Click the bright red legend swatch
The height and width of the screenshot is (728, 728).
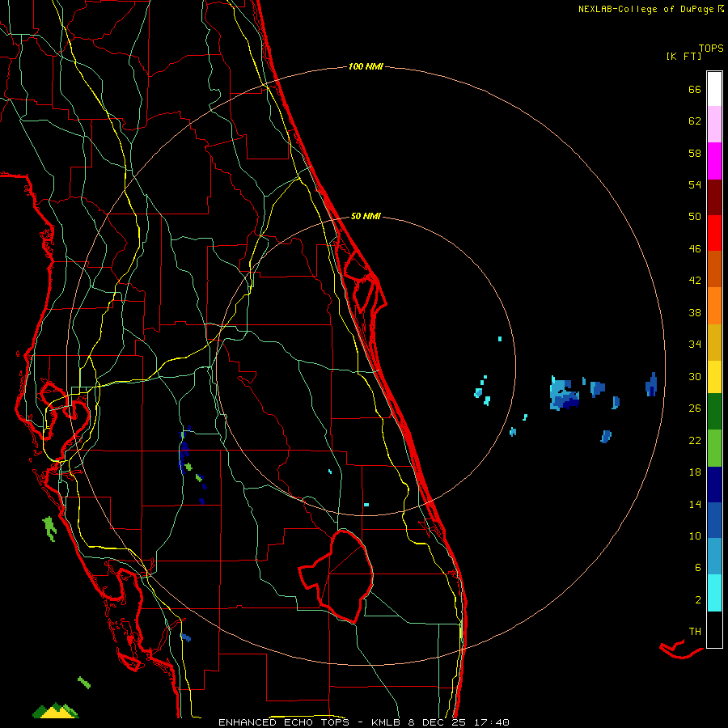[714, 233]
